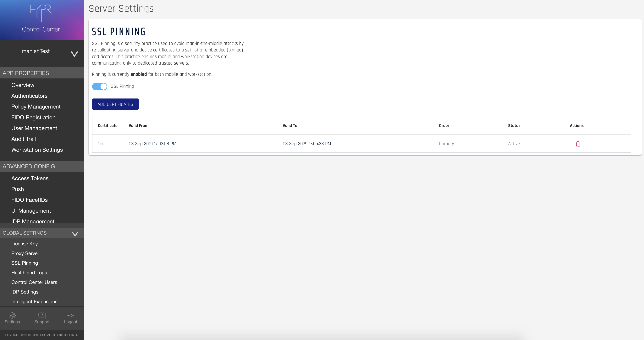Collapse the Global Settings section chevron
Viewport: 644px width, 340px height.
pyautogui.click(x=75, y=234)
